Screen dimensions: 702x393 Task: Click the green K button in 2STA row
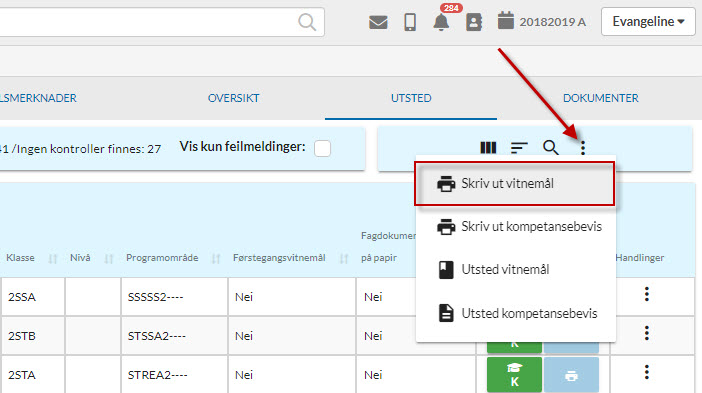click(x=514, y=375)
